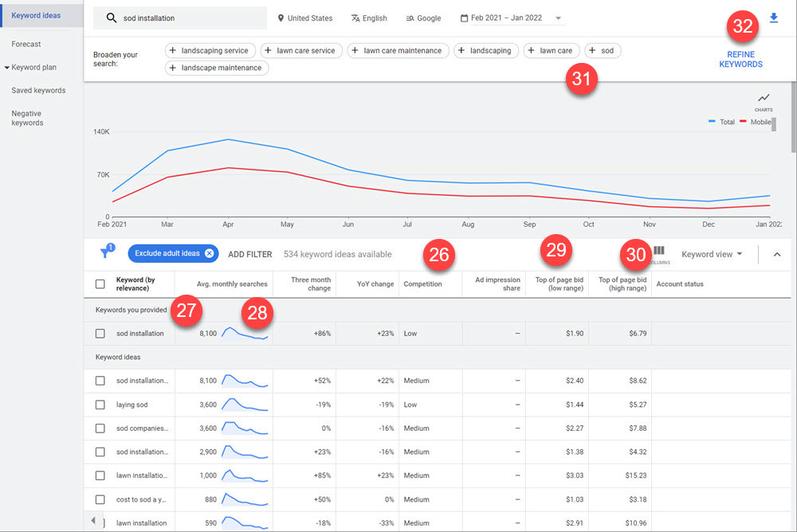Sort by Top of page bid (high range)
The width and height of the screenshot is (797, 532).
point(622,284)
